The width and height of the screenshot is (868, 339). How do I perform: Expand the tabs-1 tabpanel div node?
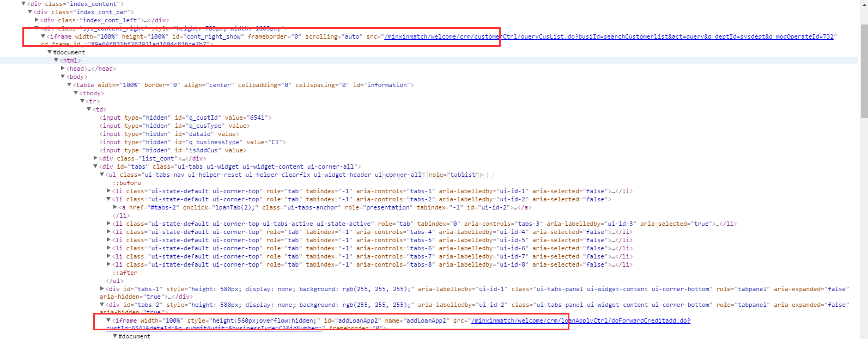point(102,288)
